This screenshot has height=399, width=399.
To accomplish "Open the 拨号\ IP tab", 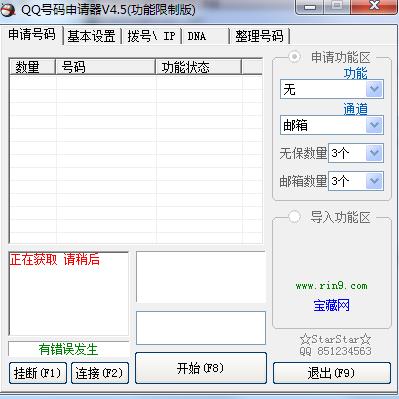I will 151,36.
